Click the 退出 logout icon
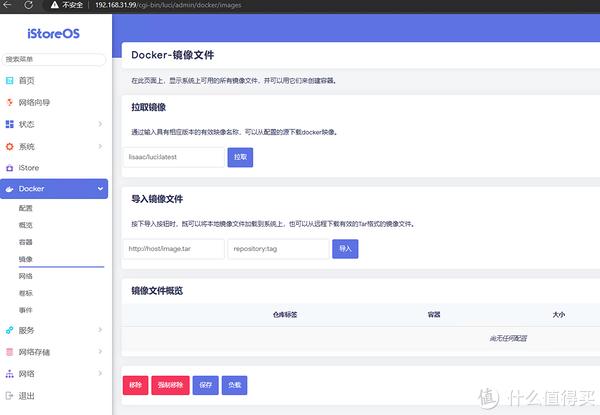Screen dimensions: 600x415 [10, 395]
